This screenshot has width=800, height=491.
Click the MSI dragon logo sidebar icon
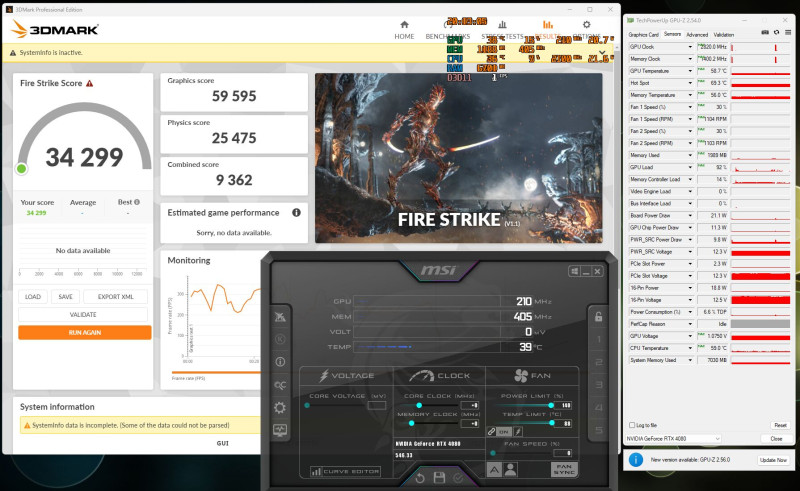tap(280, 317)
